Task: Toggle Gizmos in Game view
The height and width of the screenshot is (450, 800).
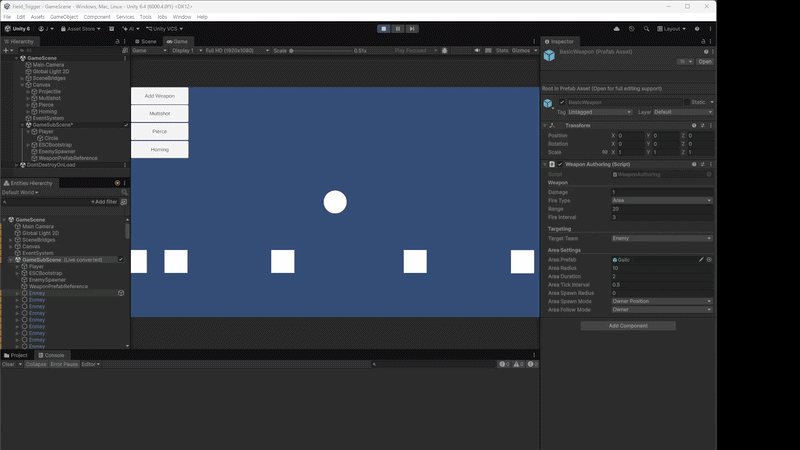Action: coord(520,51)
